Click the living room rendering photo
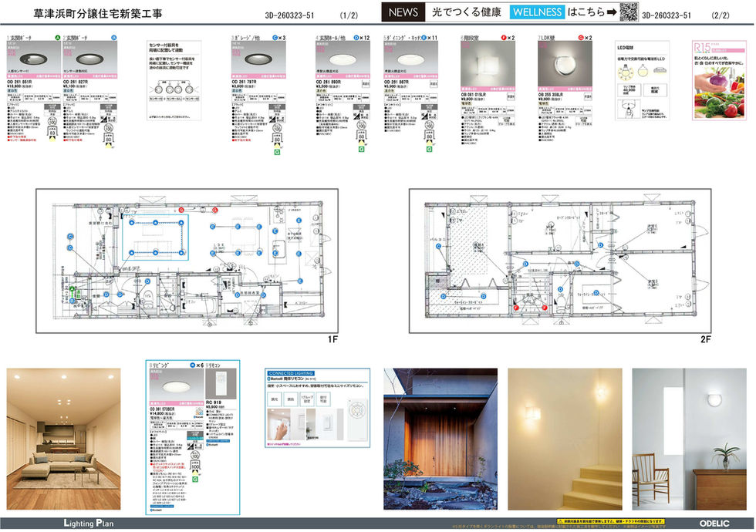The width and height of the screenshot is (756, 532). pyautogui.click(x=63, y=439)
